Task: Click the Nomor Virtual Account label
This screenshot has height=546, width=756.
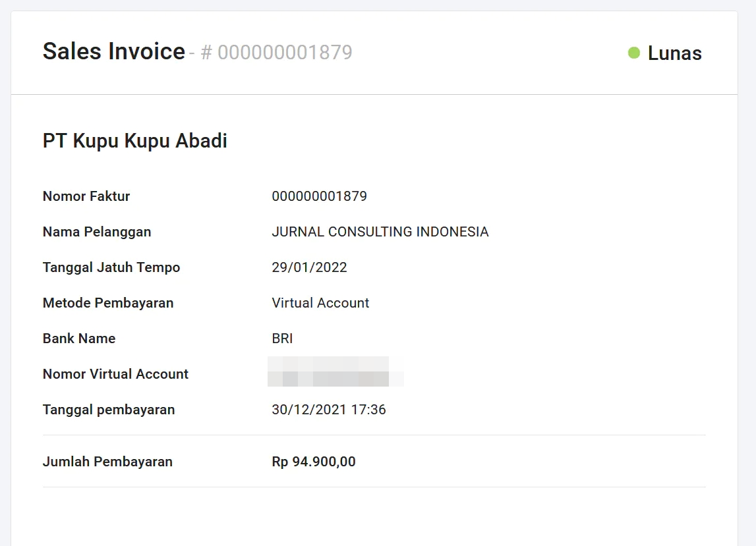Action: 115,374
